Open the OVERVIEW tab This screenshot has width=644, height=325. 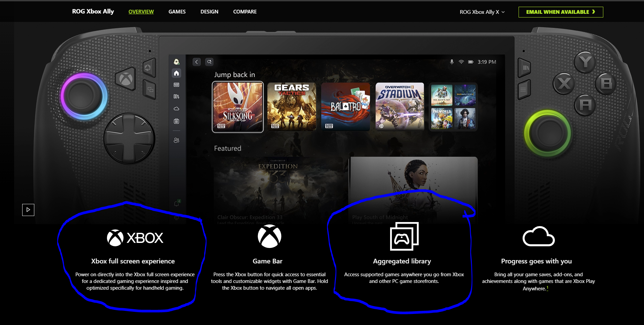tap(141, 12)
